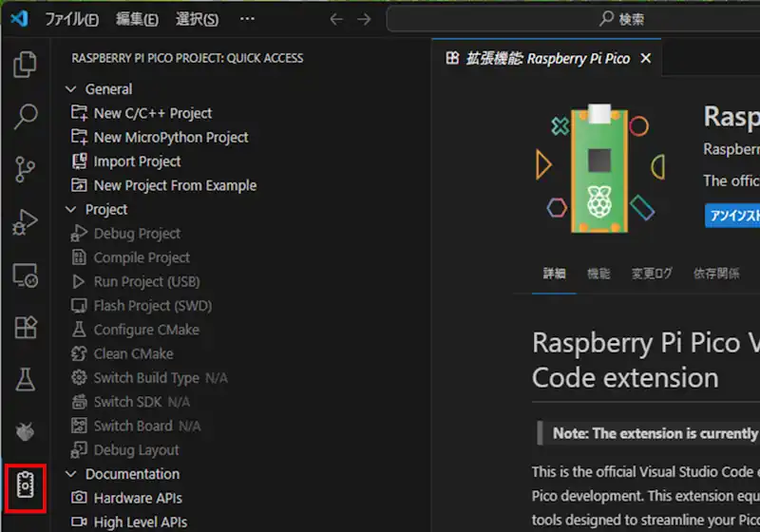This screenshot has height=532, width=760.
Task: Click the High Level APIs icon
Action: (x=79, y=522)
